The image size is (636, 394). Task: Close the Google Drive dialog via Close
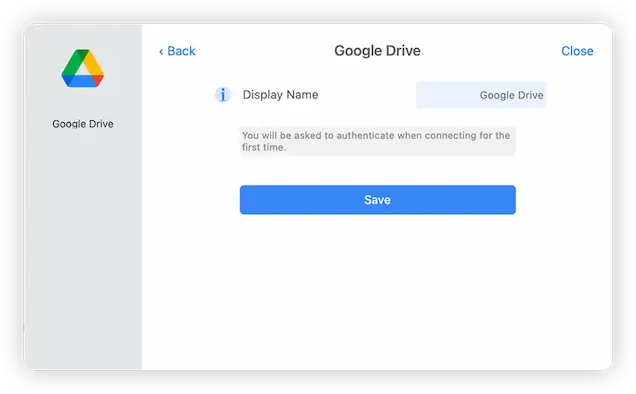pyautogui.click(x=577, y=51)
